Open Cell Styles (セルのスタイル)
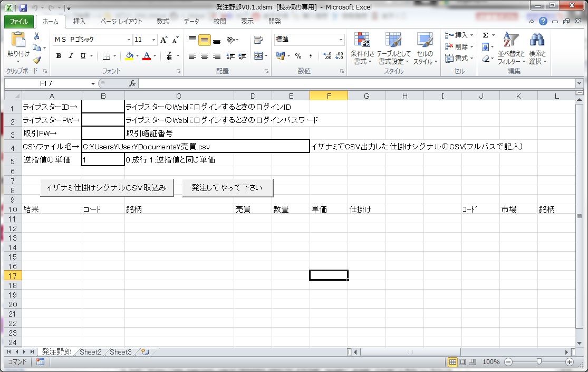The height and width of the screenshot is (372, 588). (425, 49)
